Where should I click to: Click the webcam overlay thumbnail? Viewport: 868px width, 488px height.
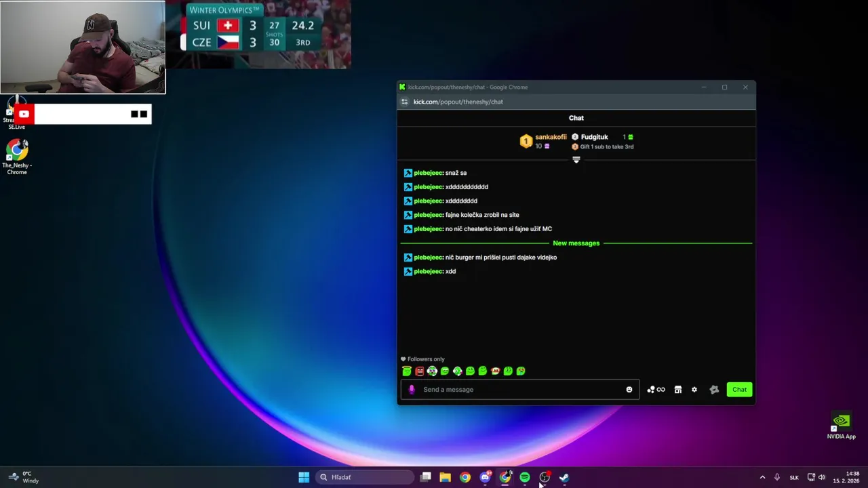[x=83, y=47]
